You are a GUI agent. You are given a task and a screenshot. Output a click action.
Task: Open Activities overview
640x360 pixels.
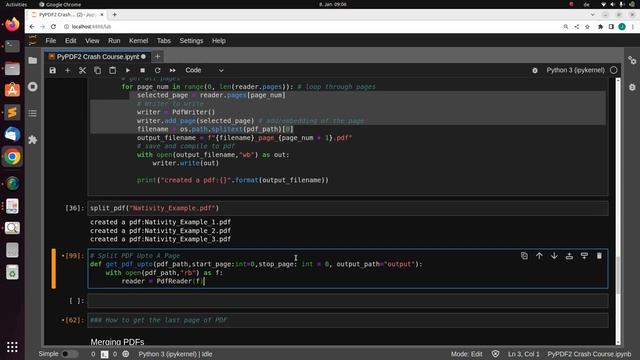pyautogui.click(x=16, y=4)
